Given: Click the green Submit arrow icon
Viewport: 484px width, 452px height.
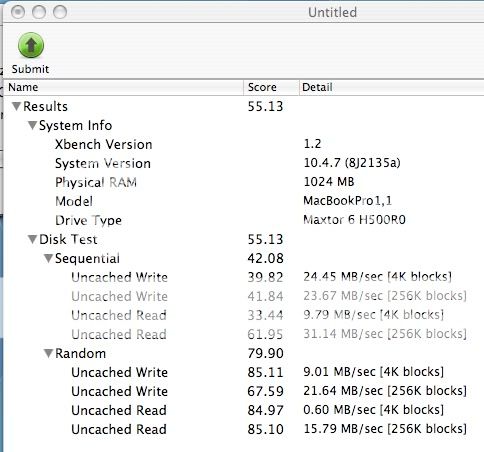Looking at the screenshot, I should tap(31, 45).
